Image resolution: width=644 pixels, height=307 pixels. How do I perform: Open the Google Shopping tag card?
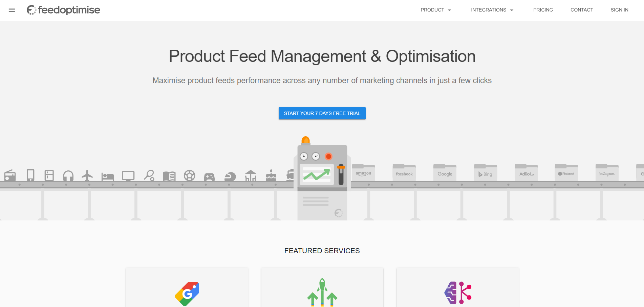[187, 287]
